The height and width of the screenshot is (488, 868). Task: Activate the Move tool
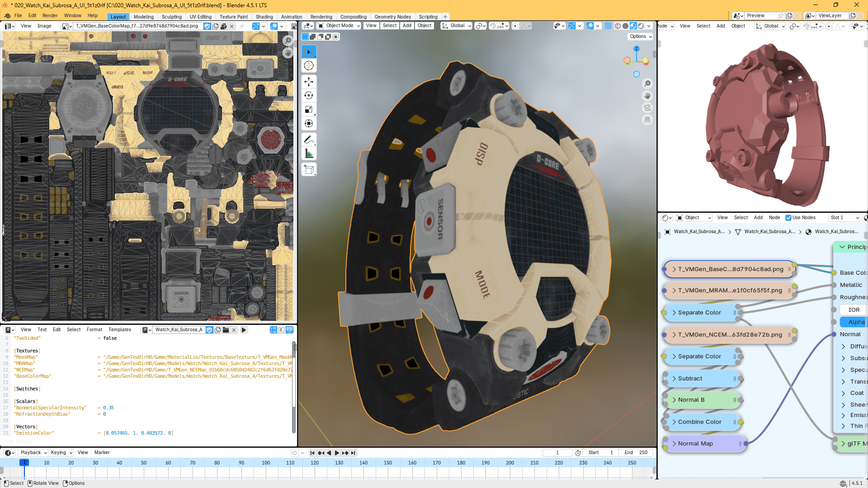[x=309, y=82]
